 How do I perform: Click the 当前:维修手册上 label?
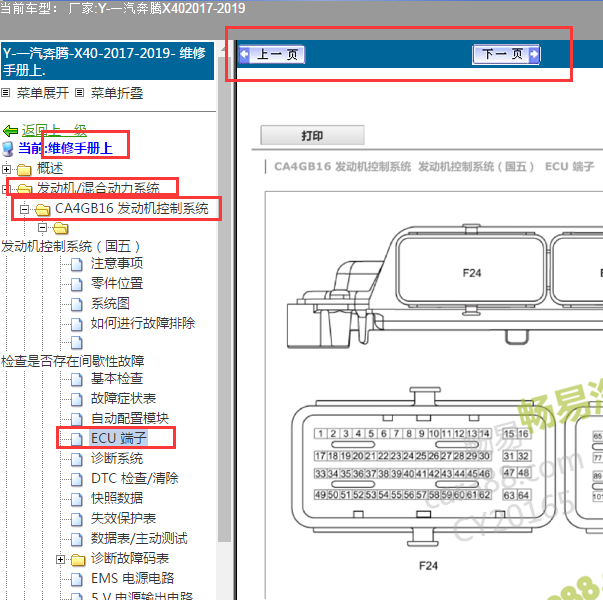[65, 148]
